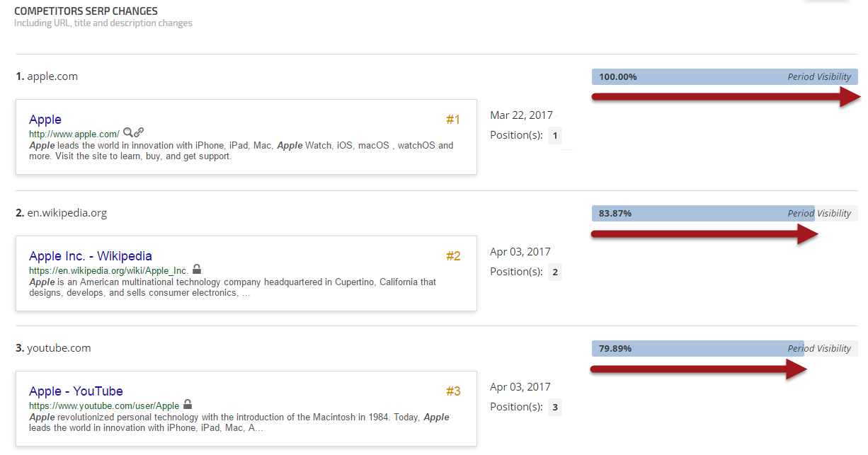
Task: Open the Apple result title link
Action: [x=45, y=120]
